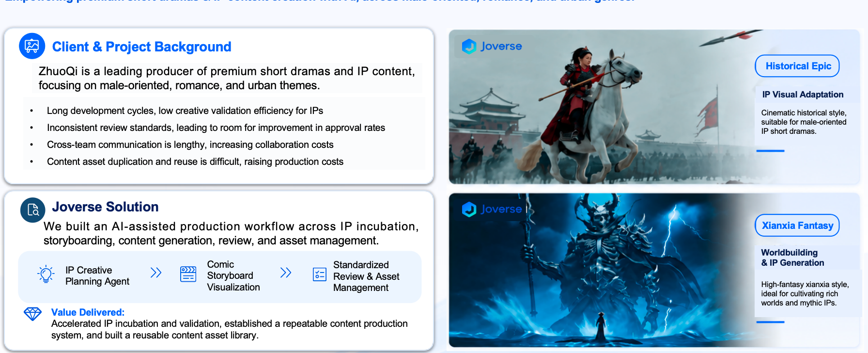Click the bullet about long development cycles
The image size is (868, 353).
(185, 111)
